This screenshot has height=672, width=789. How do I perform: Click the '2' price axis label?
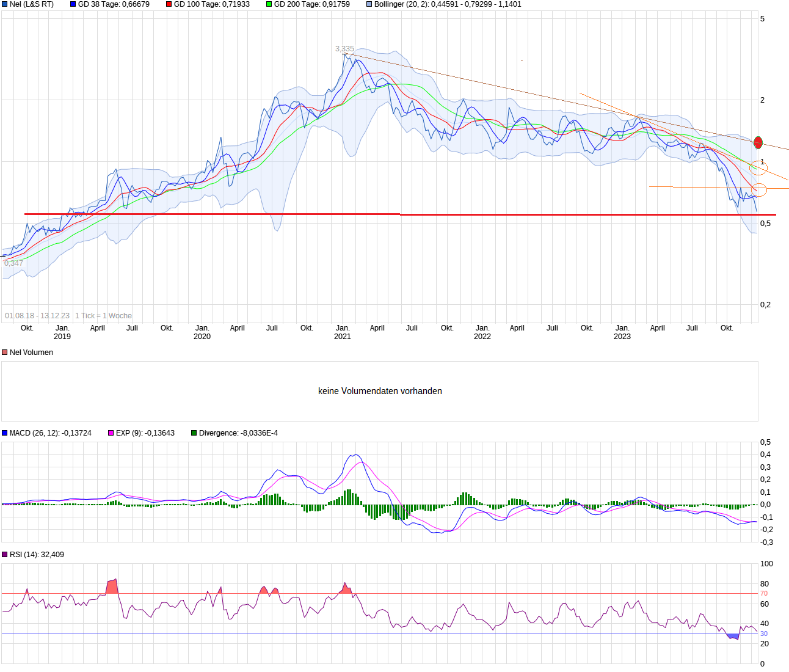[762, 100]
